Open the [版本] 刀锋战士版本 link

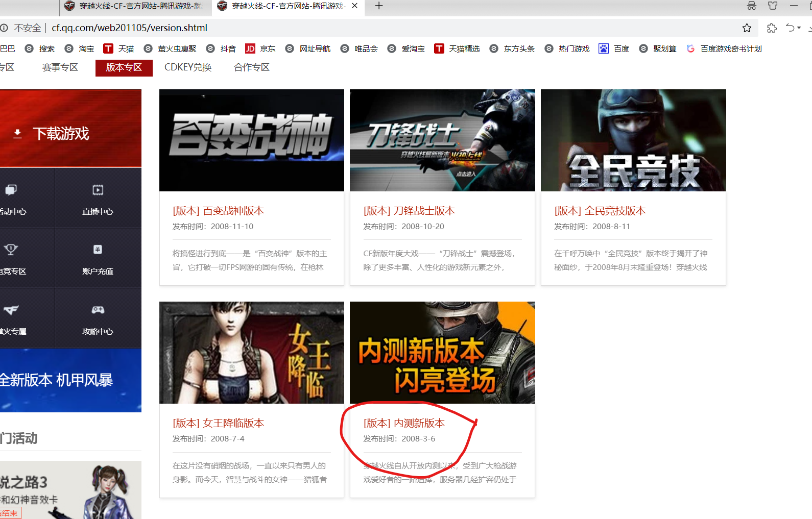[409, 211]
